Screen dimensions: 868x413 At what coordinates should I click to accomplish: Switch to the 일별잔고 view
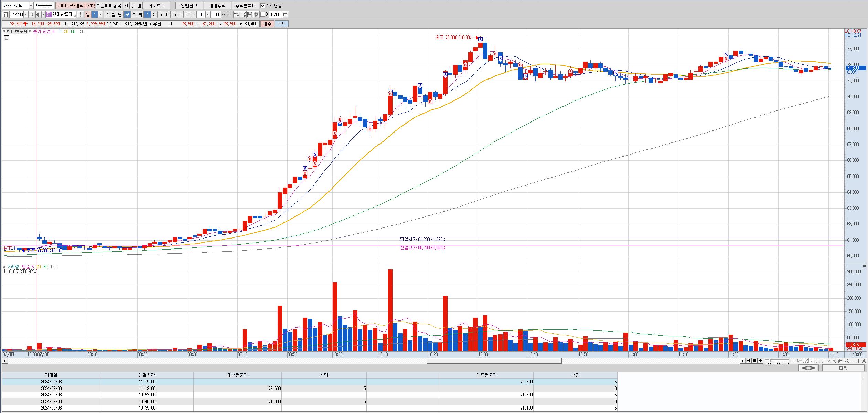coord(189,6)
